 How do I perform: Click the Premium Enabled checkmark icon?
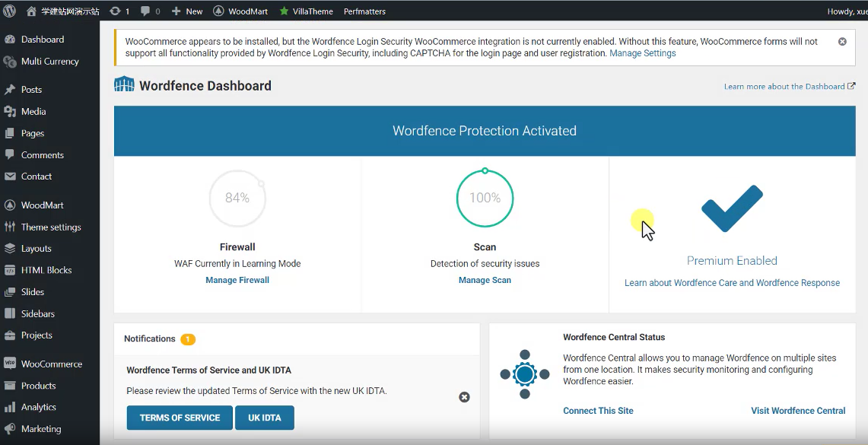[732, 208]
